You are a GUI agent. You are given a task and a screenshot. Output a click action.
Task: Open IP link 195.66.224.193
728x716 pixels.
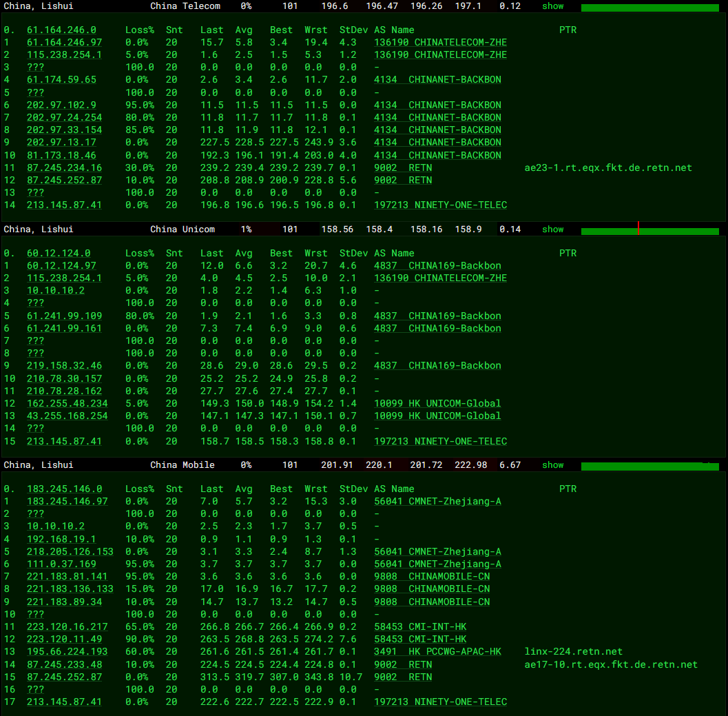tap(67, 652)
